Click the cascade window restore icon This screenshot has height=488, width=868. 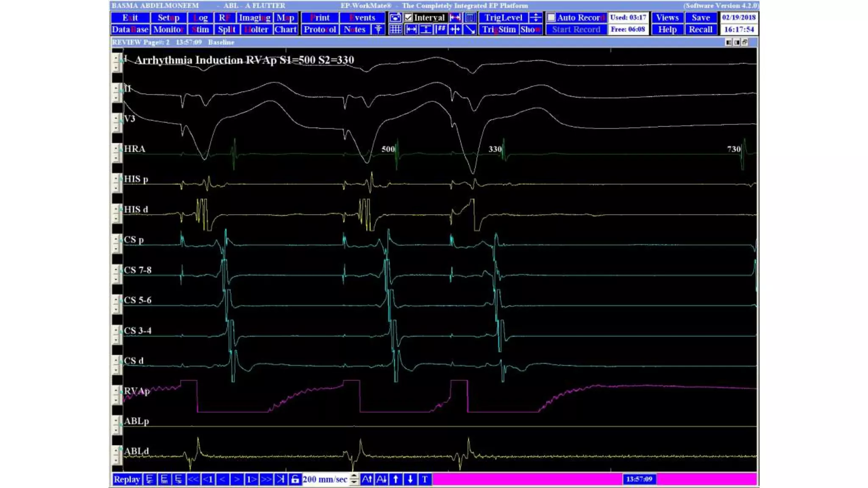(x=745, y=42)
